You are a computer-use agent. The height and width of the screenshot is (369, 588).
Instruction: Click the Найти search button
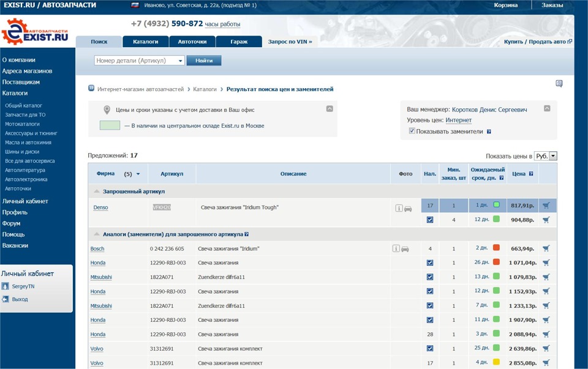pos(204,61)
